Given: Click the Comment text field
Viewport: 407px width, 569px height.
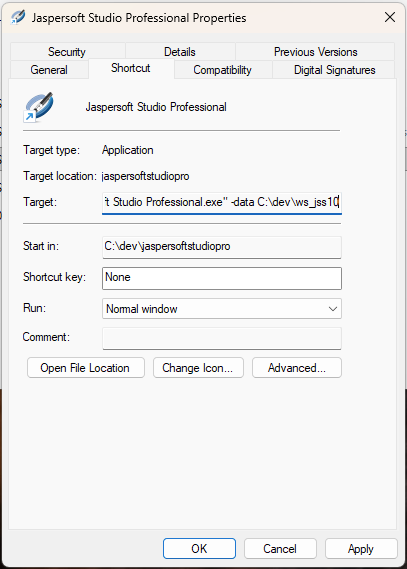Looking at the screenshot, I should (222, 338).
